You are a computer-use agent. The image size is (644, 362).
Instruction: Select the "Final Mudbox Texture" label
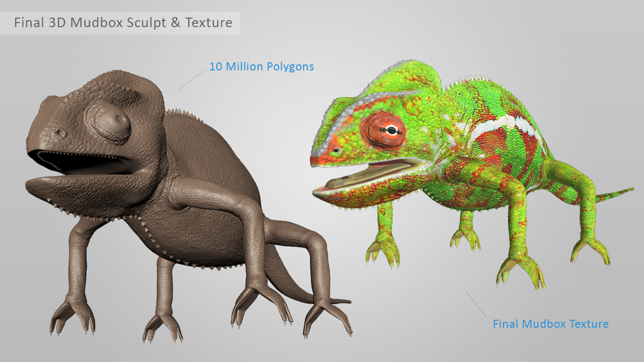point(550,324)
